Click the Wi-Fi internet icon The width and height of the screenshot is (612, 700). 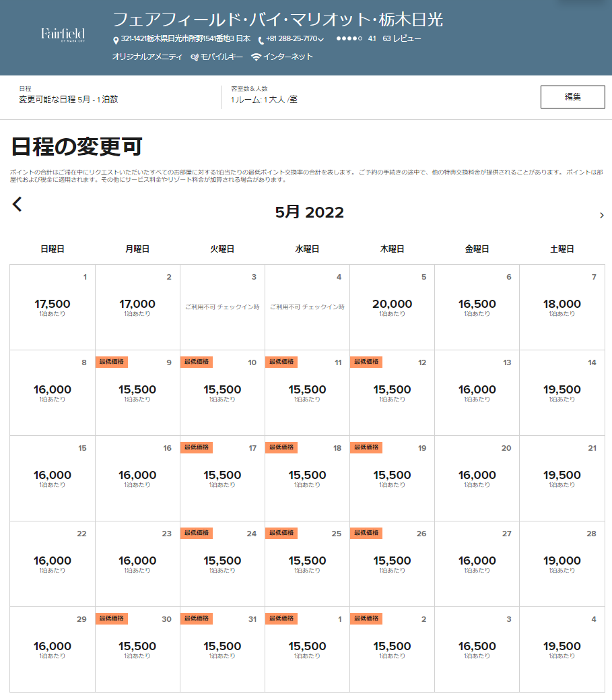pyautogui.click(x=256, y=57)
